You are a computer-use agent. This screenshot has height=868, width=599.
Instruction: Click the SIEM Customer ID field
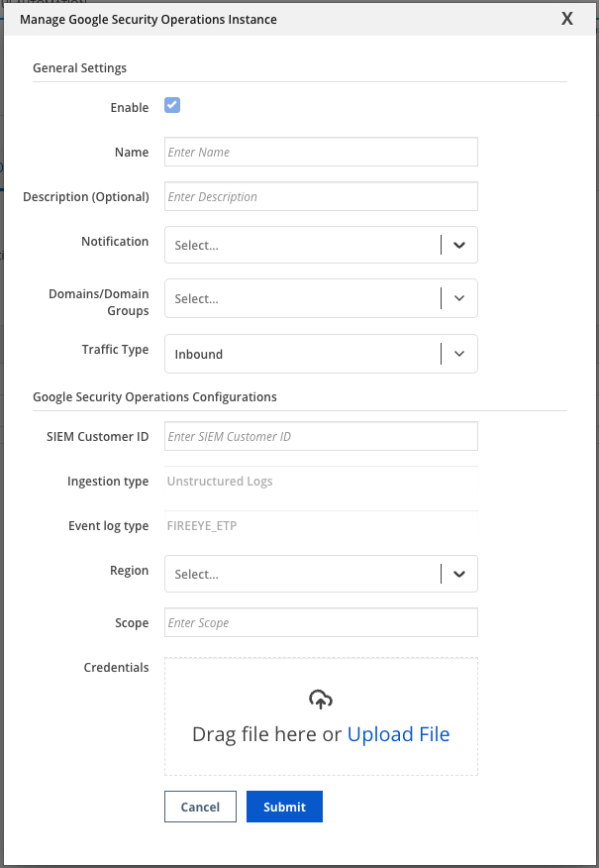(x=321, y=436)
